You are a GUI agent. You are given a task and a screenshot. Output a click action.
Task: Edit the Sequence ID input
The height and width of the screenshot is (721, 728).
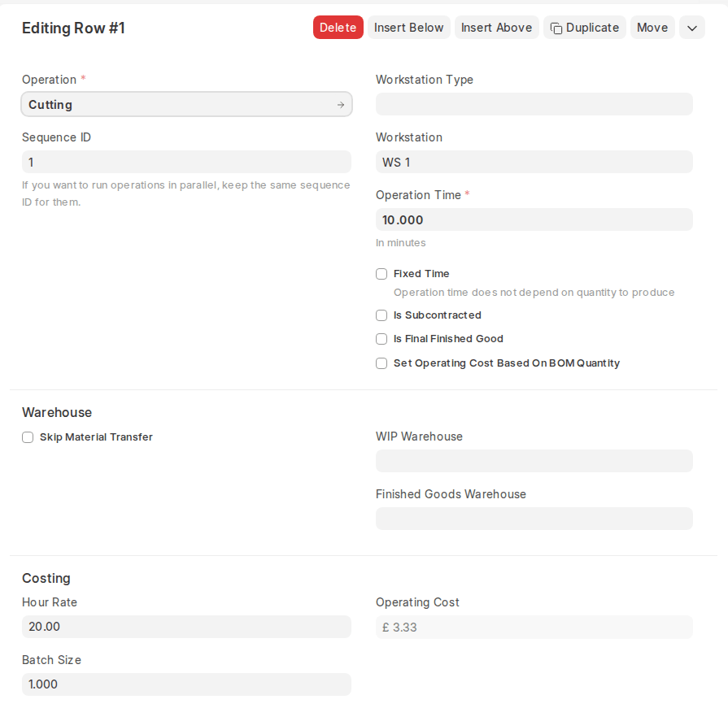click(x=186, y=162)
